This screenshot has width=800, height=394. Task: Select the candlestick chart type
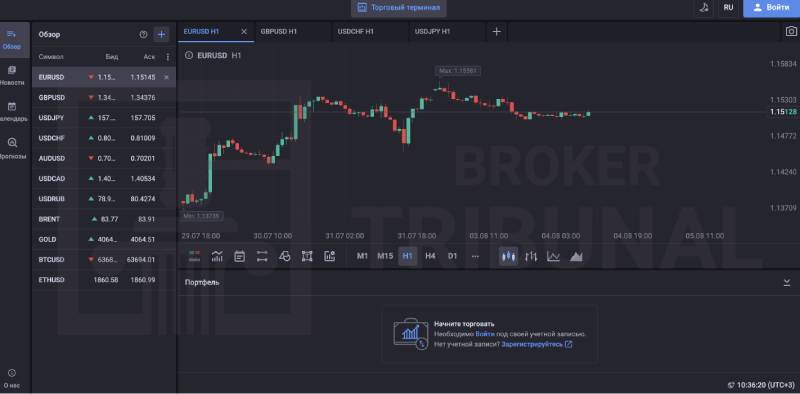[x=508, y=256]
